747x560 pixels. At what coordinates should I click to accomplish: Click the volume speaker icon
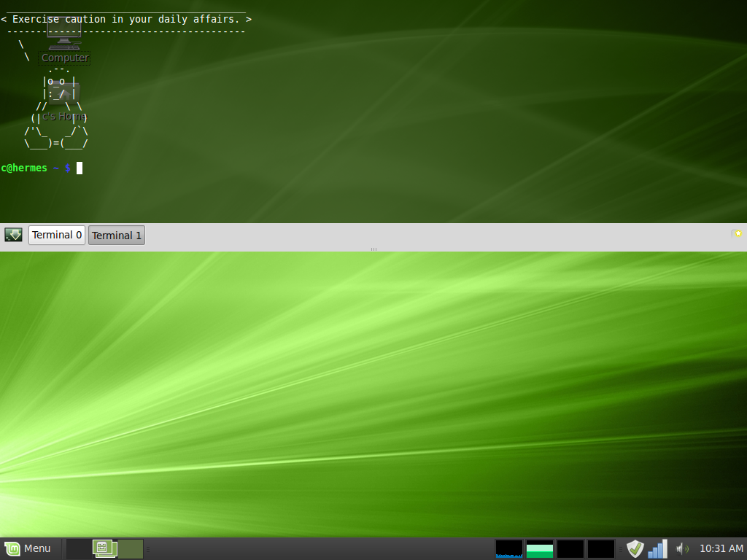pos(682,548)
